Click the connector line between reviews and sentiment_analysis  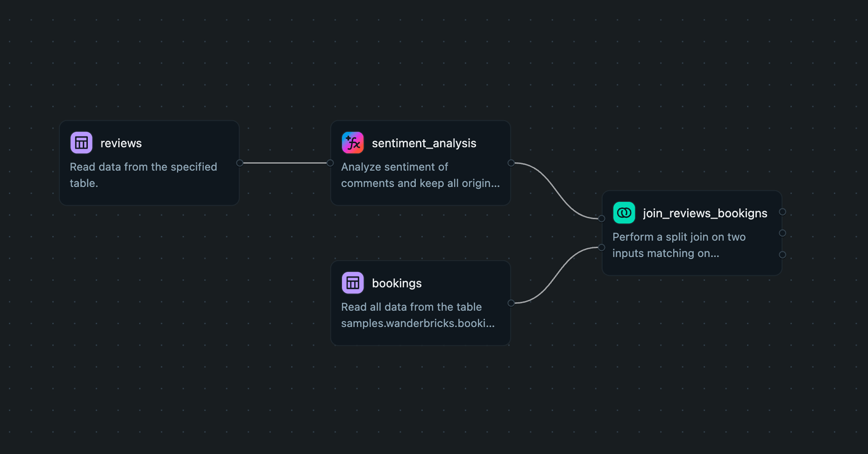285,163
